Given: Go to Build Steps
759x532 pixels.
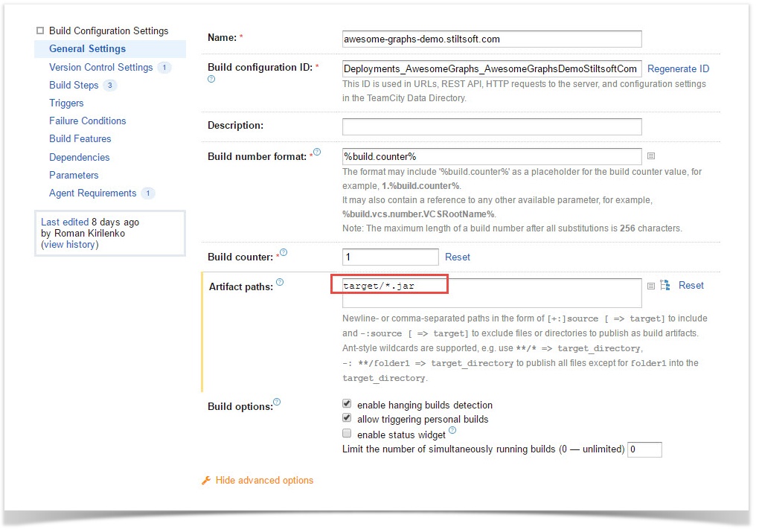Looking at the screenshot, I should click(x=74, y=86).
